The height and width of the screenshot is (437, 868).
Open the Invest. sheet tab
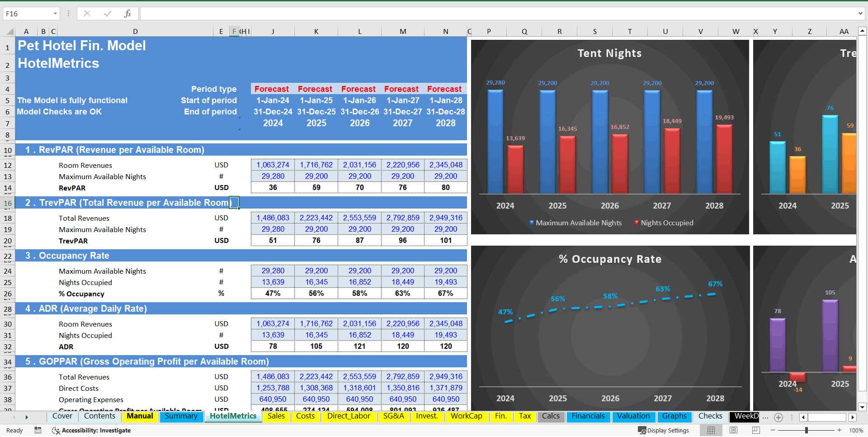(x=427, y=416)
